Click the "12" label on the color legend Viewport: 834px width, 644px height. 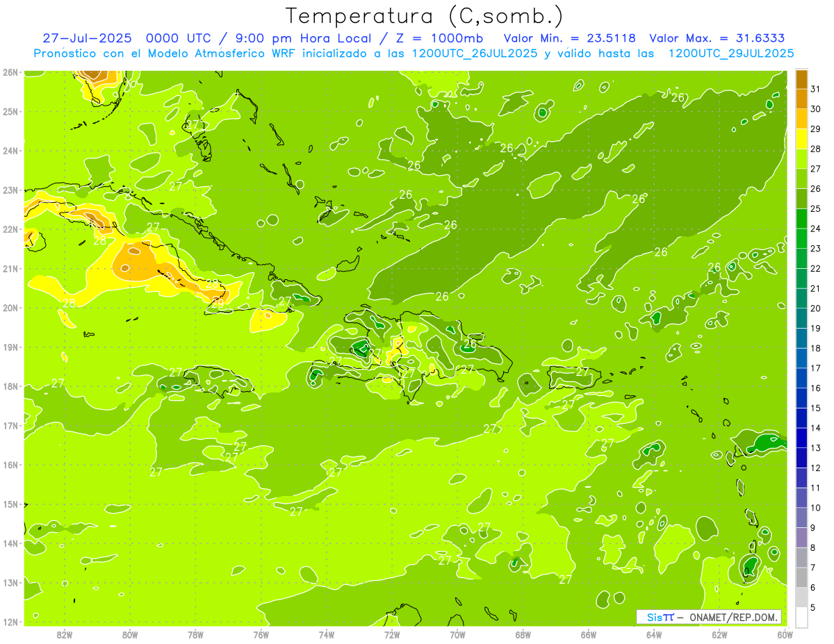815,468
